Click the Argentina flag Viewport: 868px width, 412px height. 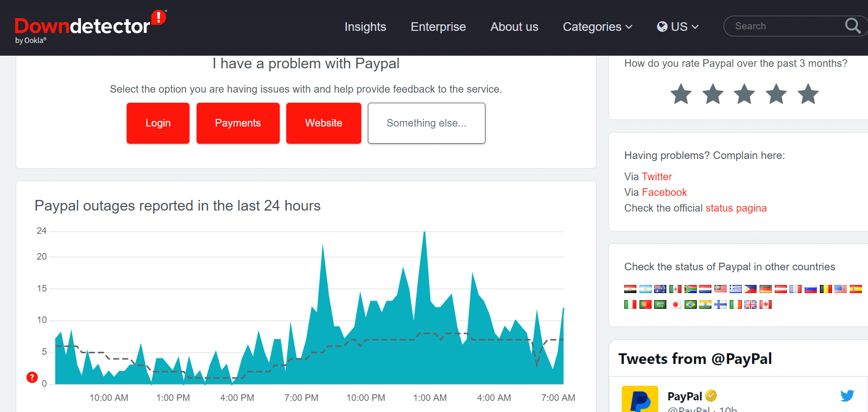[646, 289]
